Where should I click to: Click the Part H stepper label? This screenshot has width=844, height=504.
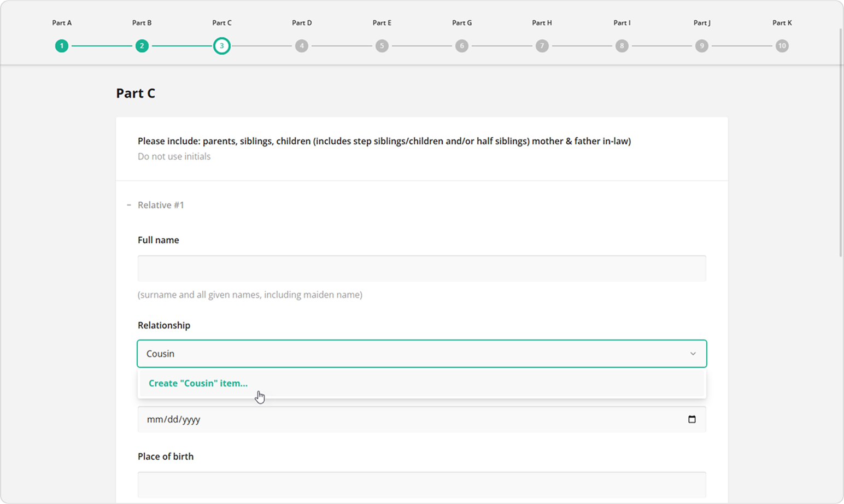click(x=541, y=23)
